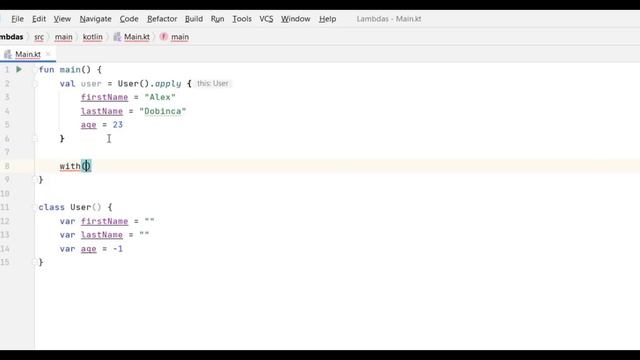Click fold end marker on line 15
This screenshot has width=640, height=360.
[35, 262]
